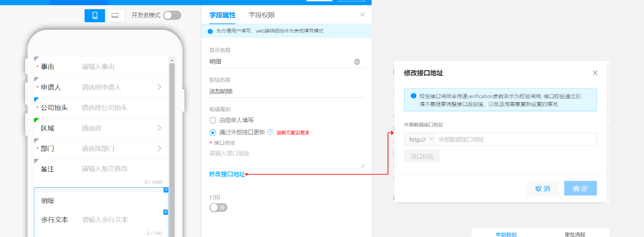Expand the 申请人 selector arrow

160,87
